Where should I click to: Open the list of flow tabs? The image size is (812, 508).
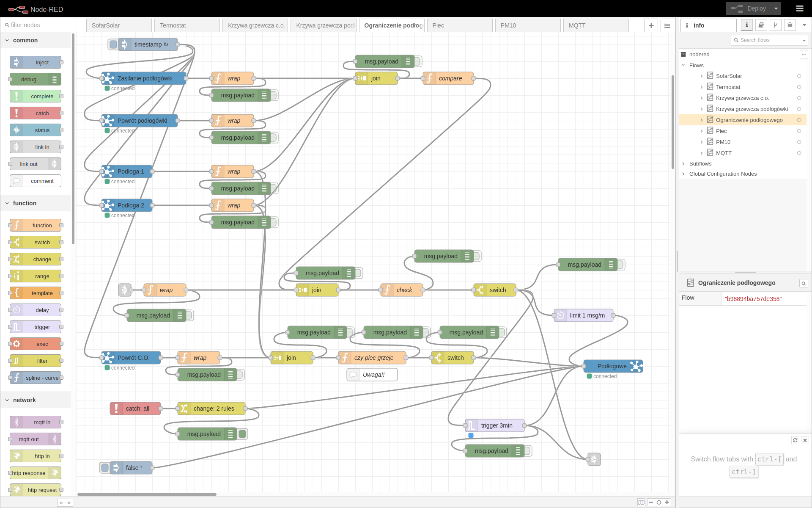point(667,25)
